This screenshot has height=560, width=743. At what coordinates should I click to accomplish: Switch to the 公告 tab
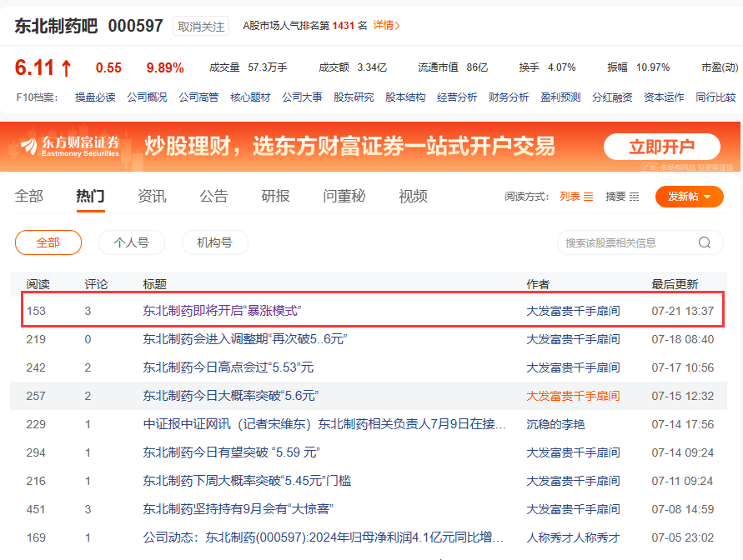tap(213, 196)
